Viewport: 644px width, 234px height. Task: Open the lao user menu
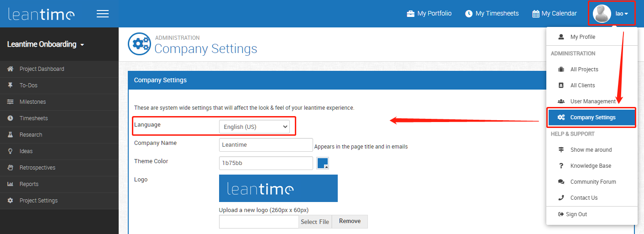612,14
